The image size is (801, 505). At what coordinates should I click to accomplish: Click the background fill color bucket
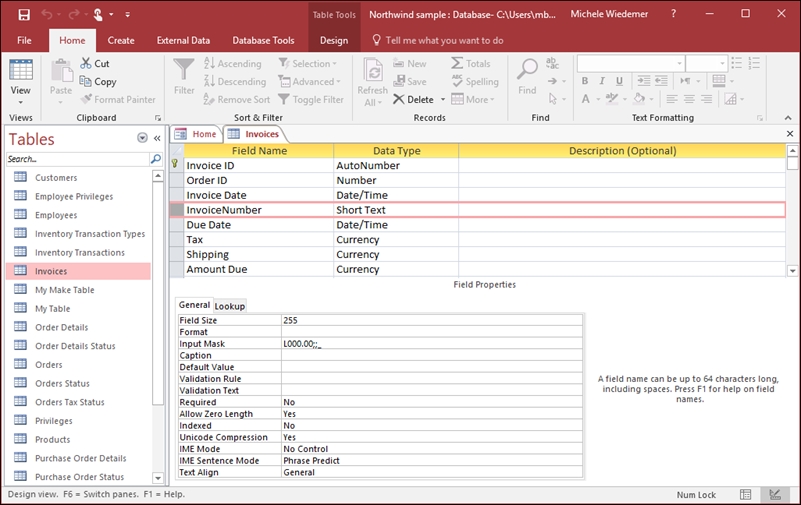(639, 99)
